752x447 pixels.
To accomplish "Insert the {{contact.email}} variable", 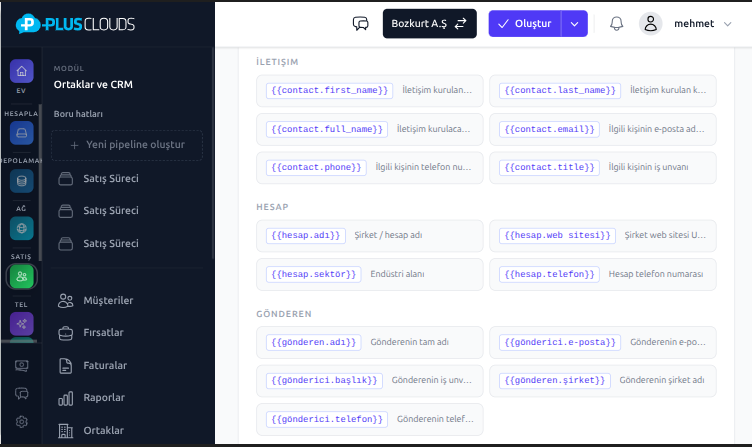I will click(x=549, y=129).
